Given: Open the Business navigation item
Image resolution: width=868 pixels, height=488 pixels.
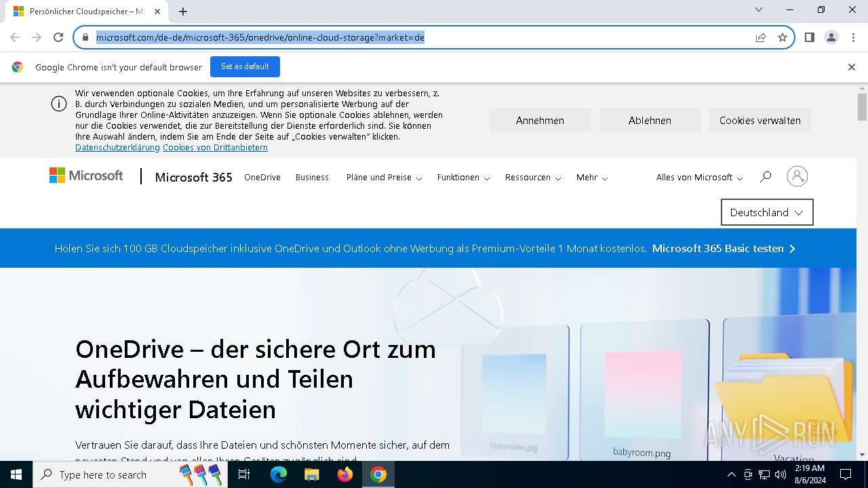Looking at the screenshot, I should [312, 178].
